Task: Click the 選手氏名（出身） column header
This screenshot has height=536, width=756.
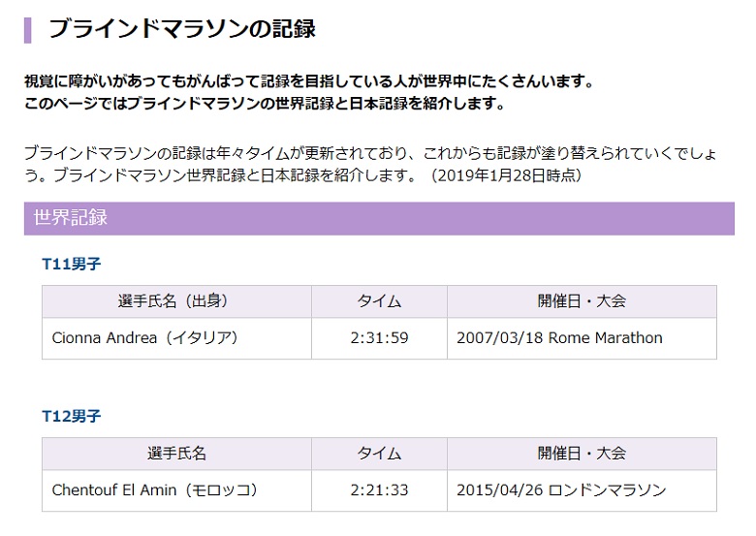Action: 177,301
